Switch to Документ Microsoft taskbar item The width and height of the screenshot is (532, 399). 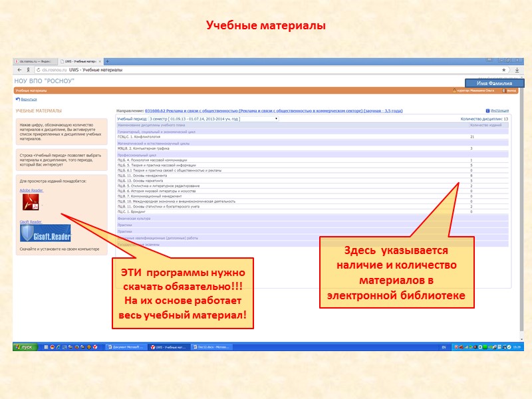pos(126,347)
